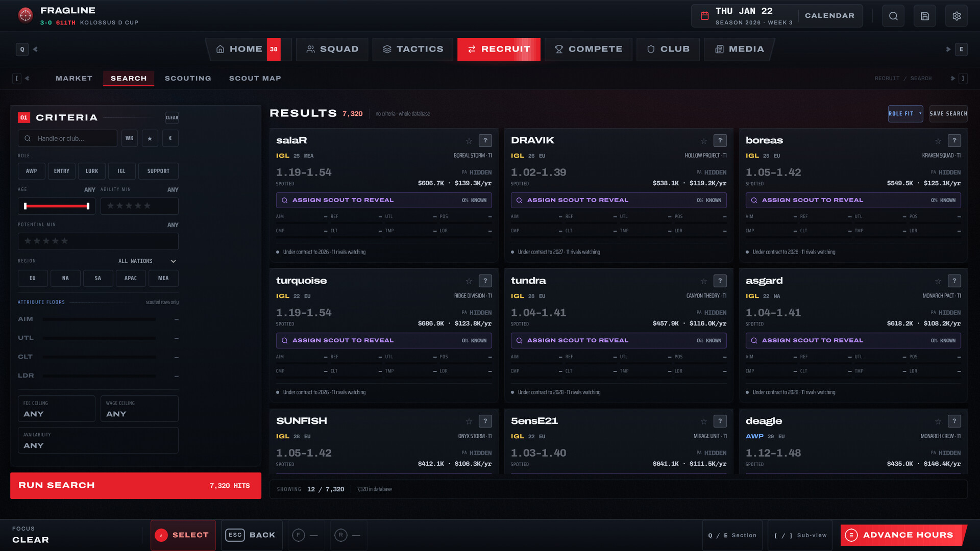Star the asgard player card
The image size is (980, 551).
point(938,281)
